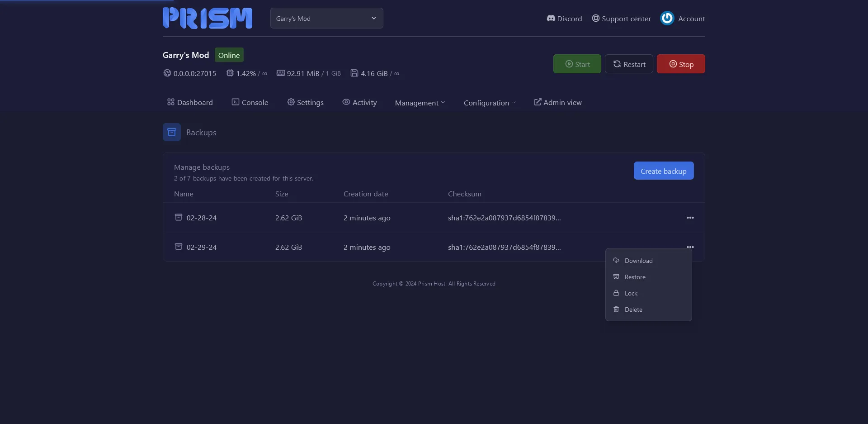Click the Account avatar icon
The width and height of the screenshot is (868, 424).
[x=667, y=18]
